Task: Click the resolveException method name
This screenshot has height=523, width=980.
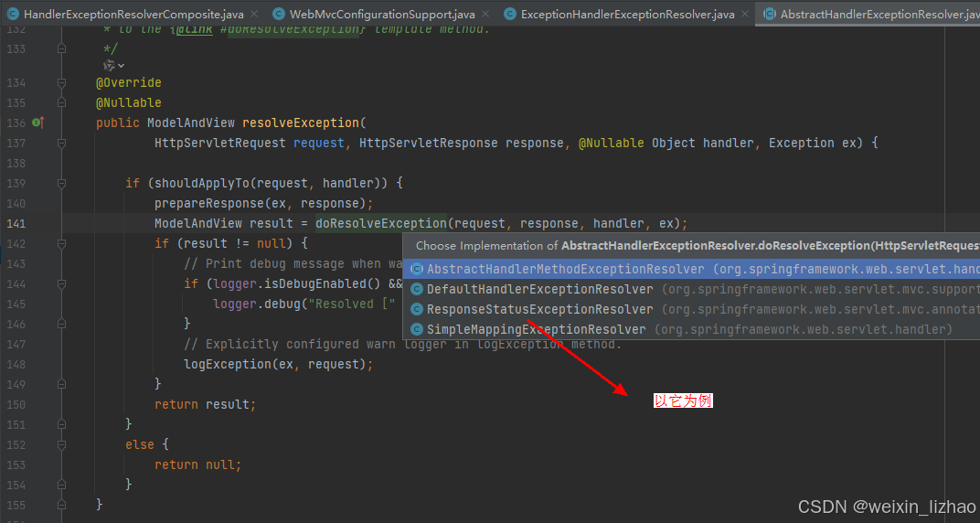Action: (x=301, y=123)
